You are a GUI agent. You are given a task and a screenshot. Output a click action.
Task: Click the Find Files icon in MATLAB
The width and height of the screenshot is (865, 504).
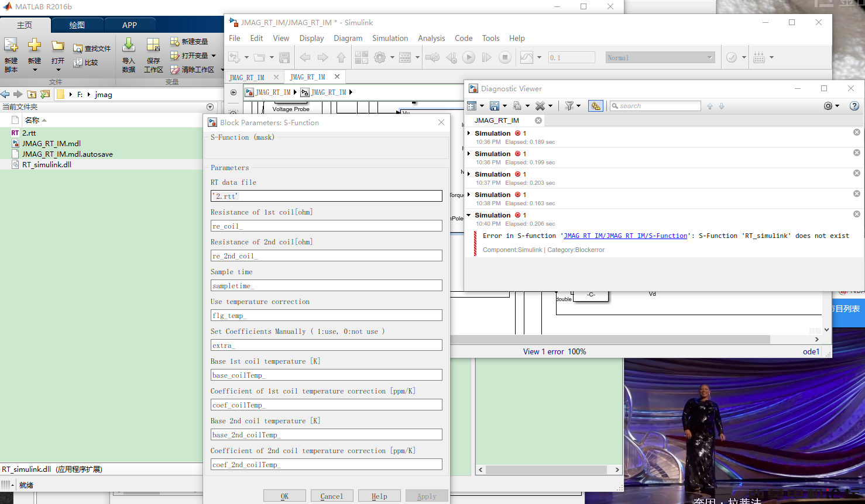tap(78, 49)
